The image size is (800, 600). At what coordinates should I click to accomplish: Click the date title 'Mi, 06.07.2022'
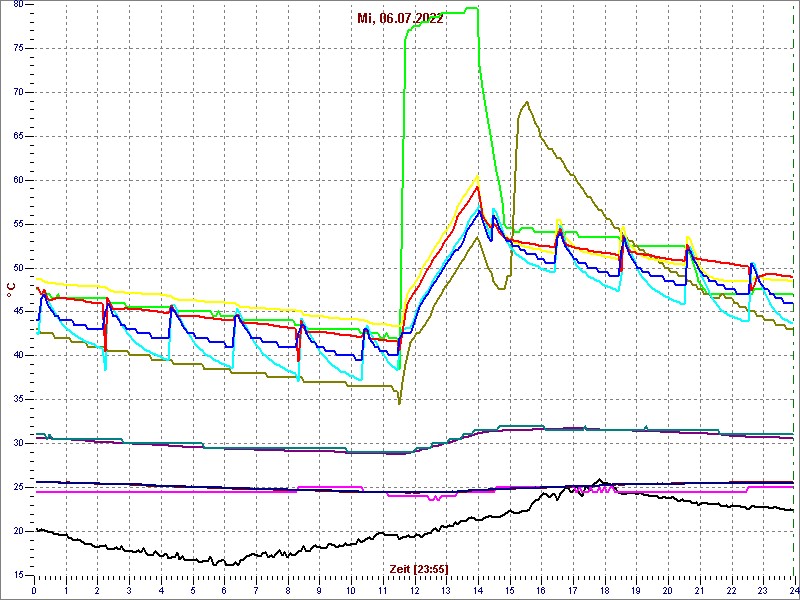click(400, 19)
